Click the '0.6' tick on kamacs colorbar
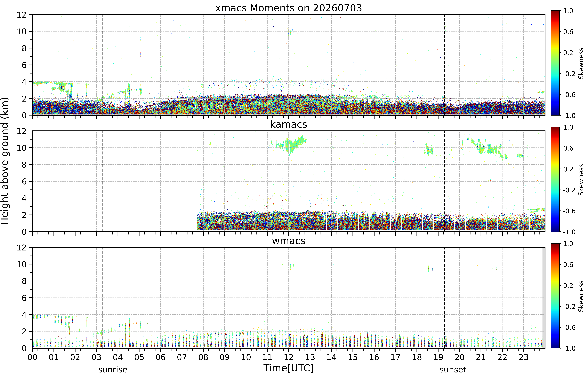This screenshot has height=378, width=588. (x=568, y=148)
